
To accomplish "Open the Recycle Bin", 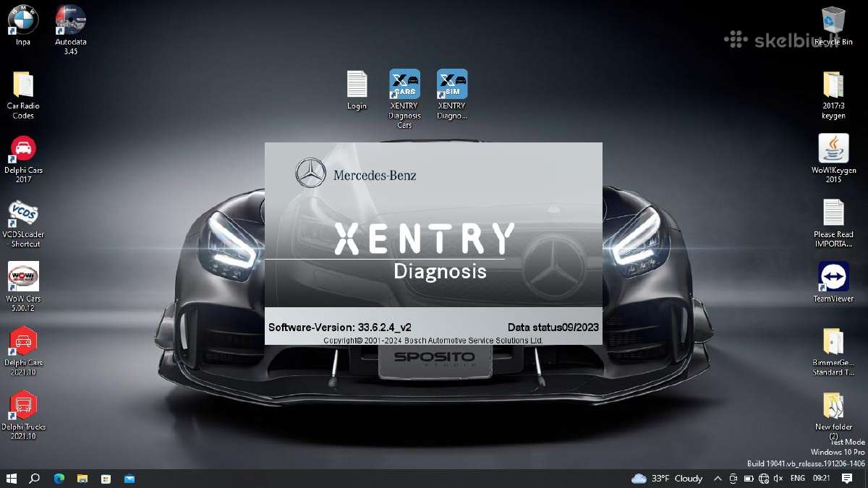I will click(833, 26).
